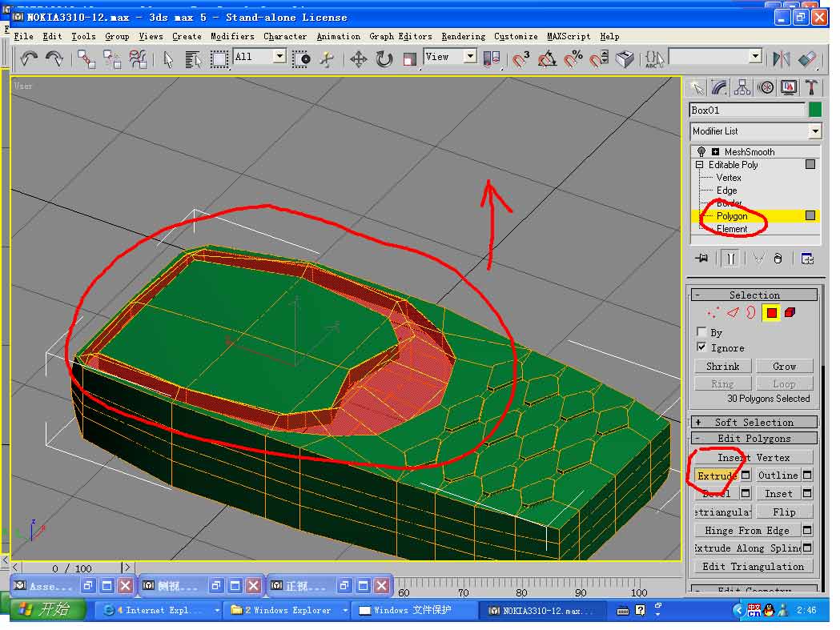840x630 pixels.
Task: Select the Rotate transform tool
Action: [384, 58]
